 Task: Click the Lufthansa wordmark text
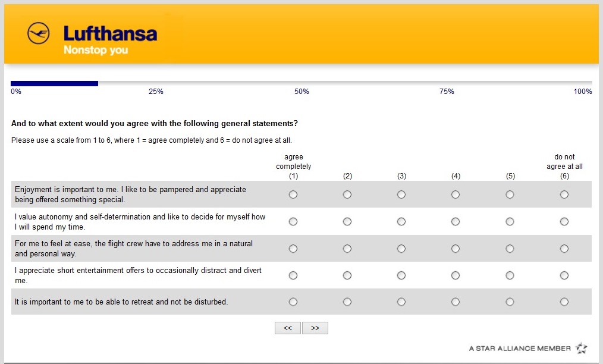click(110, 33)
